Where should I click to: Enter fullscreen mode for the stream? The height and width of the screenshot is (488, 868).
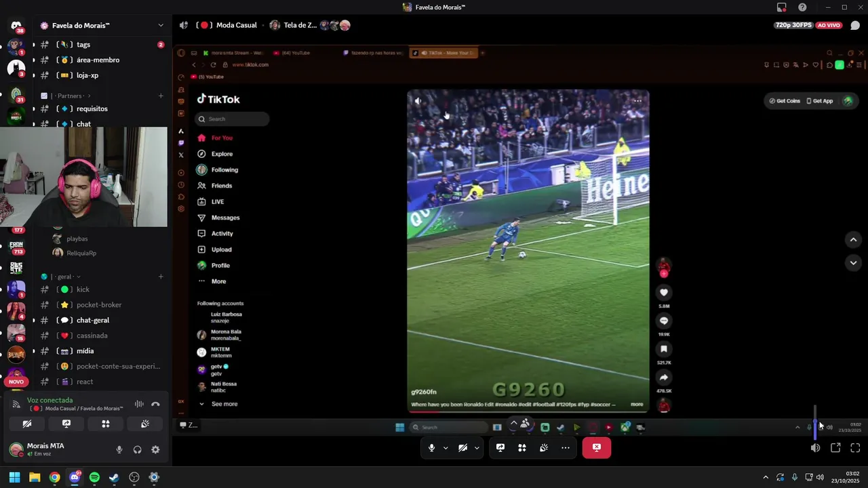tap(855, 447)
